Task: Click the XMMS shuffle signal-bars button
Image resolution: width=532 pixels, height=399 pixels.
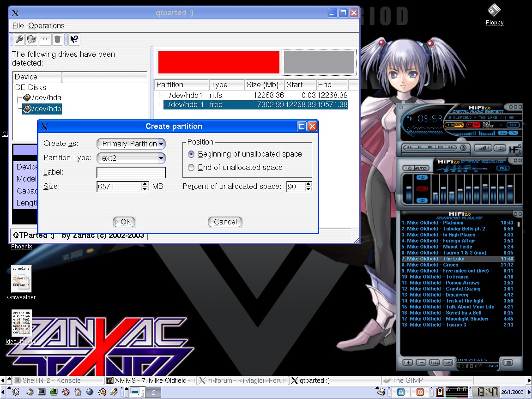Action: click(x=483, y=148)
